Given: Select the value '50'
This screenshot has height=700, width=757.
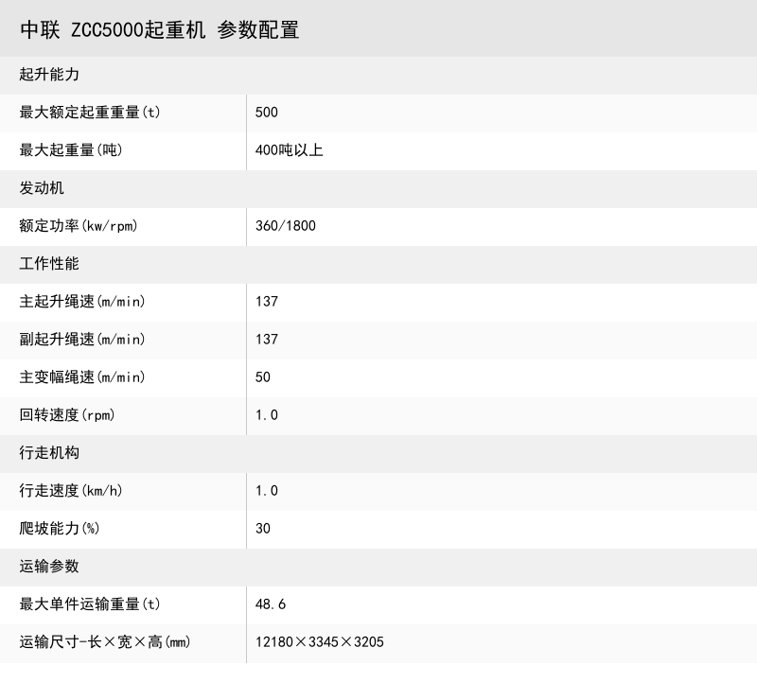Looking at the screenshot, I should point(263,377).
